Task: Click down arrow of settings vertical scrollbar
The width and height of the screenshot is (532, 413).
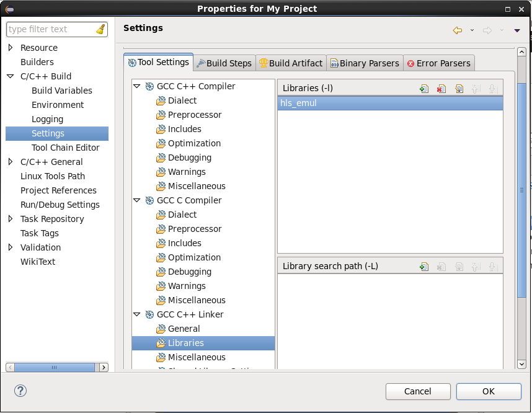Action: [x=521, y=364]
